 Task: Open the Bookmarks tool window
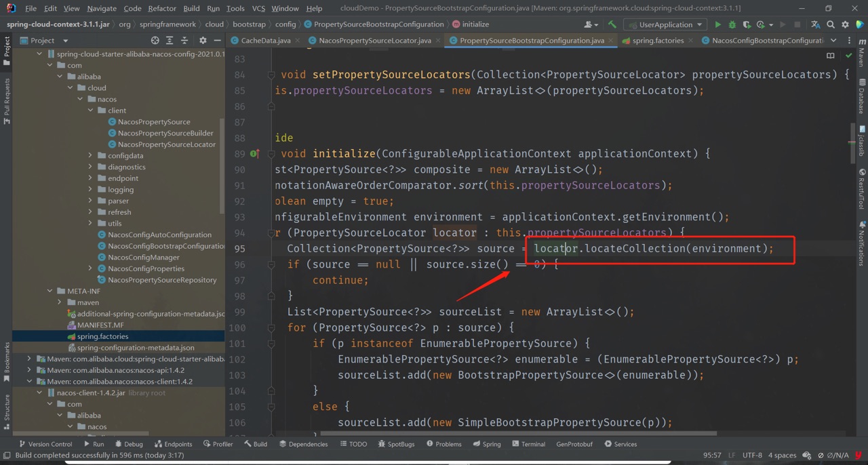(7, 363)
